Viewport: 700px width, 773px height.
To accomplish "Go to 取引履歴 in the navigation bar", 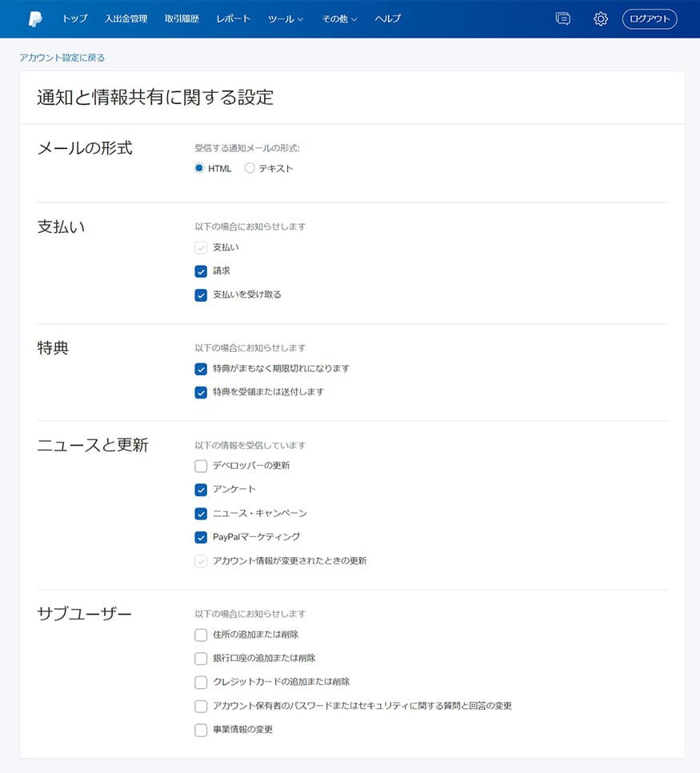I will tap(179, 19).
